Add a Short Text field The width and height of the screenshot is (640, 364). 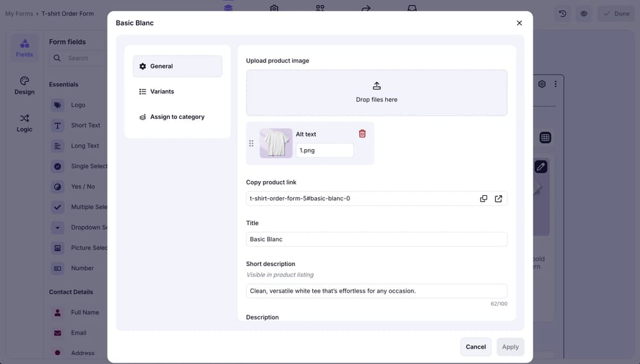point(78,125)
